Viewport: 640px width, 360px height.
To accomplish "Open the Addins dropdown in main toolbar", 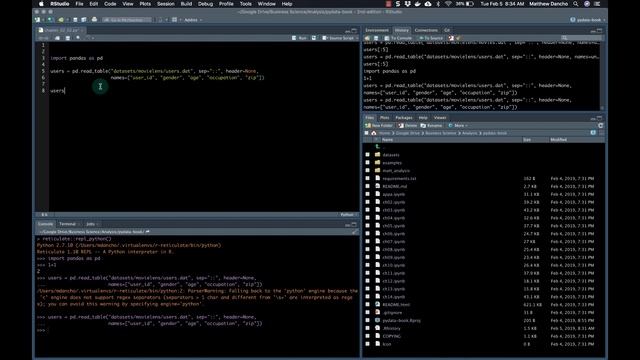I will click(x=193, y=20).
